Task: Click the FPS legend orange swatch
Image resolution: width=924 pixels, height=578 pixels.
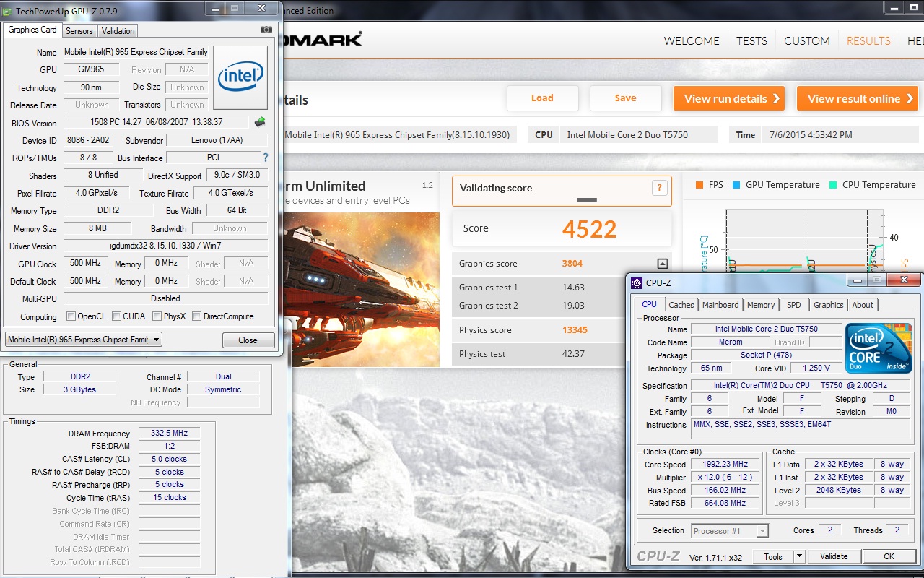Action: click(x=699, y=185)
